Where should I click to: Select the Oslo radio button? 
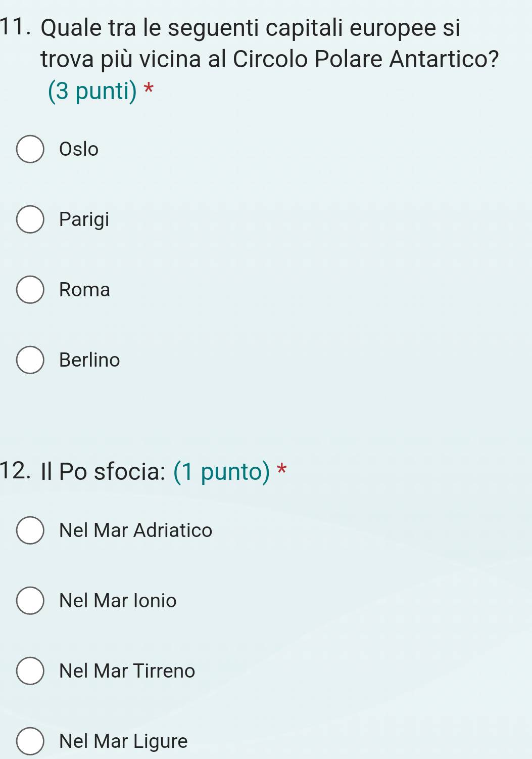pyautogui.click(x=30, y=149)
